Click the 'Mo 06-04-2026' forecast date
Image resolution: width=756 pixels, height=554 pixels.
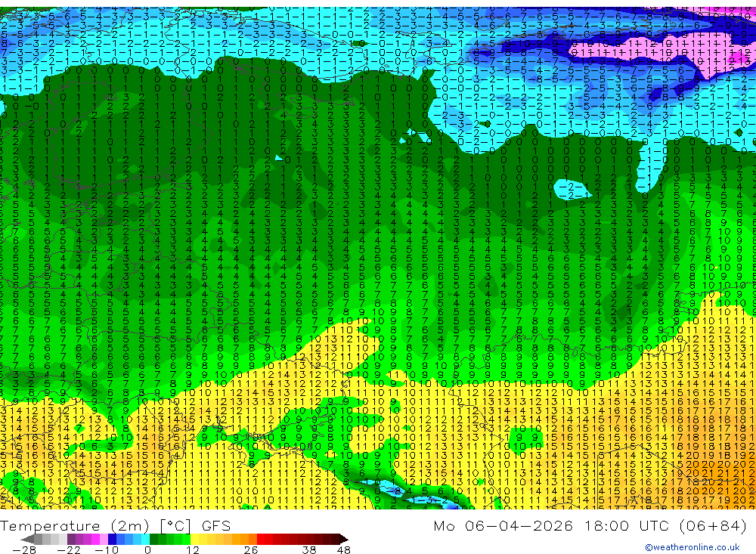point(503,525)
